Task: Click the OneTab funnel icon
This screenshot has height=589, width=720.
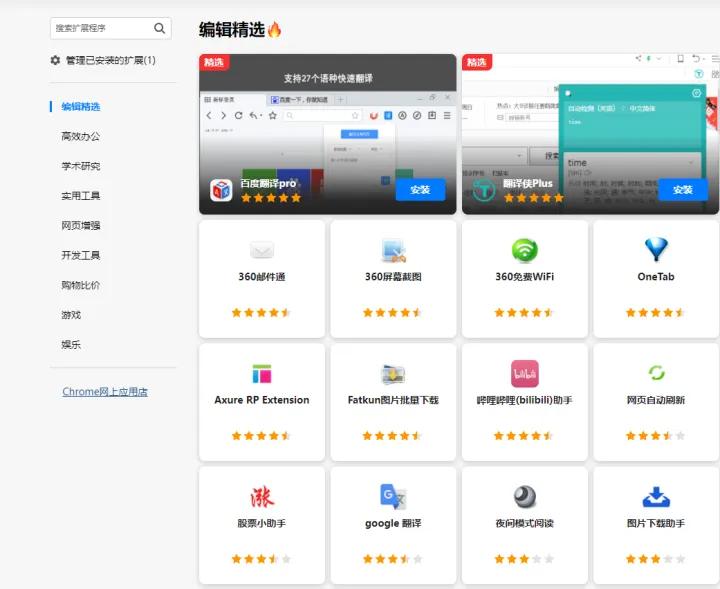Action: pos(656,249)
